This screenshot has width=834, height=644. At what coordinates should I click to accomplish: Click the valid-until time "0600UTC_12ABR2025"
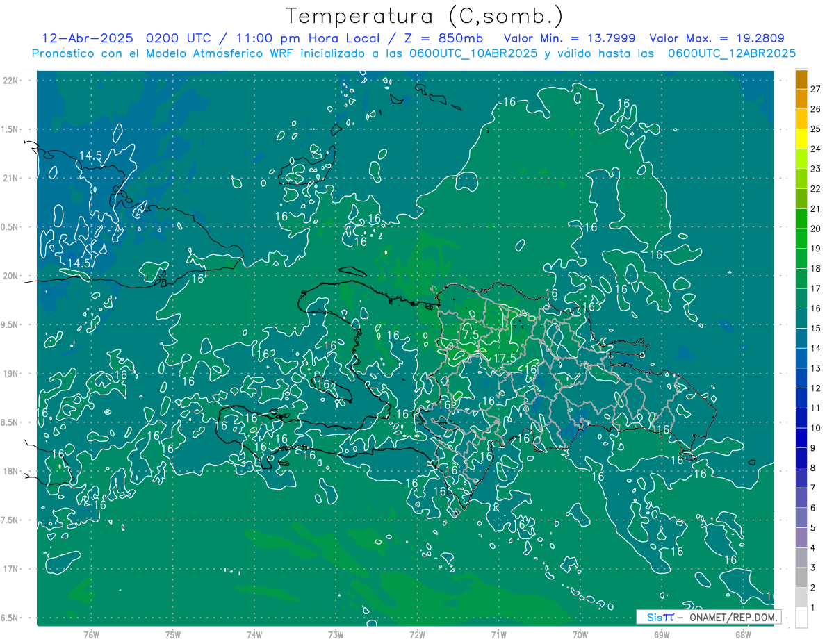732,53
